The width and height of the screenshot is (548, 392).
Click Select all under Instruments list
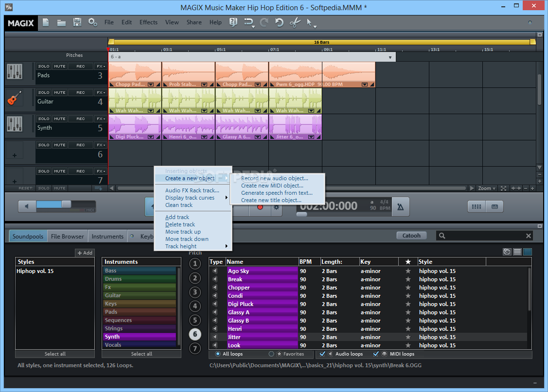pyautogui.click(x=141, y=354)
